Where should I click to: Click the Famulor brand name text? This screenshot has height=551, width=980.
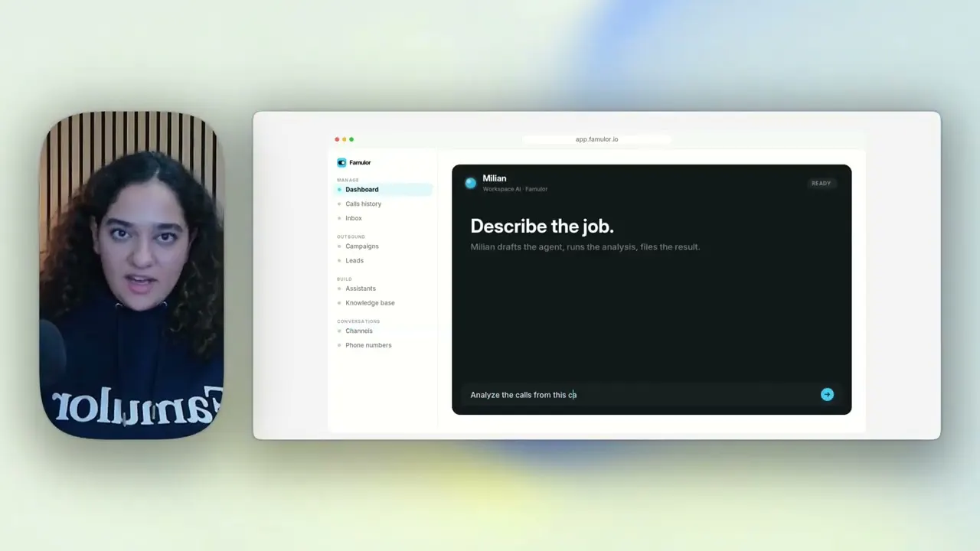tap(360, 162)
